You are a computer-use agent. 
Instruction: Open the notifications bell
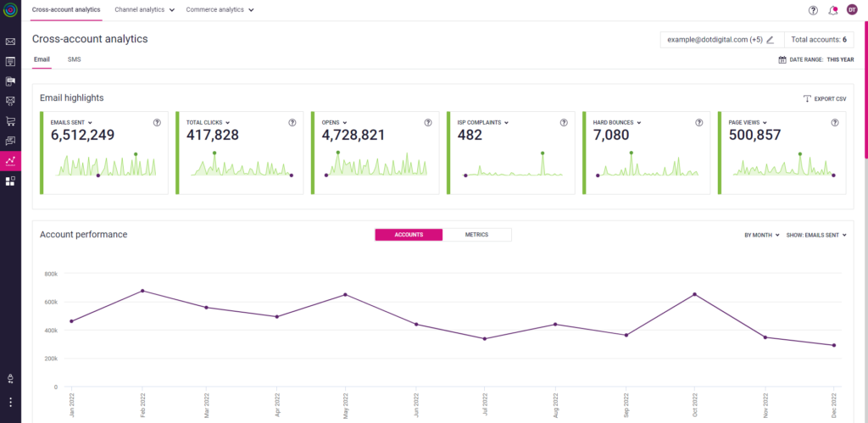pos(833,10)
